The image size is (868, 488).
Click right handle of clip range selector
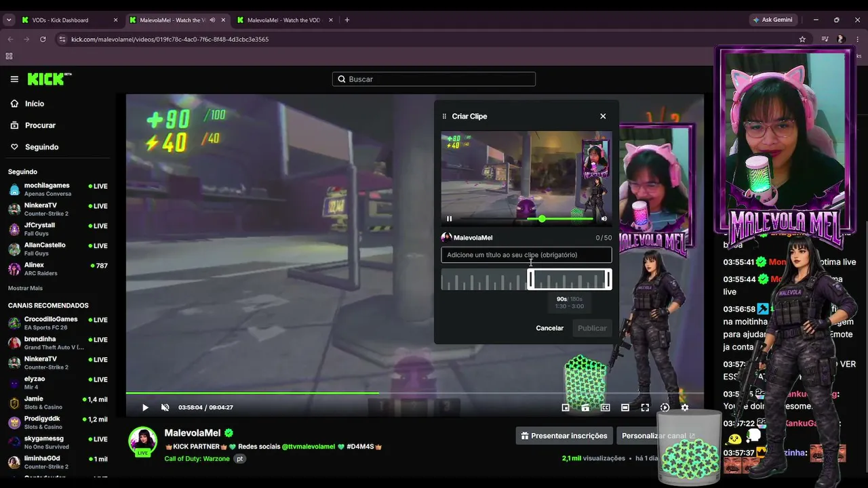[608, 279]
